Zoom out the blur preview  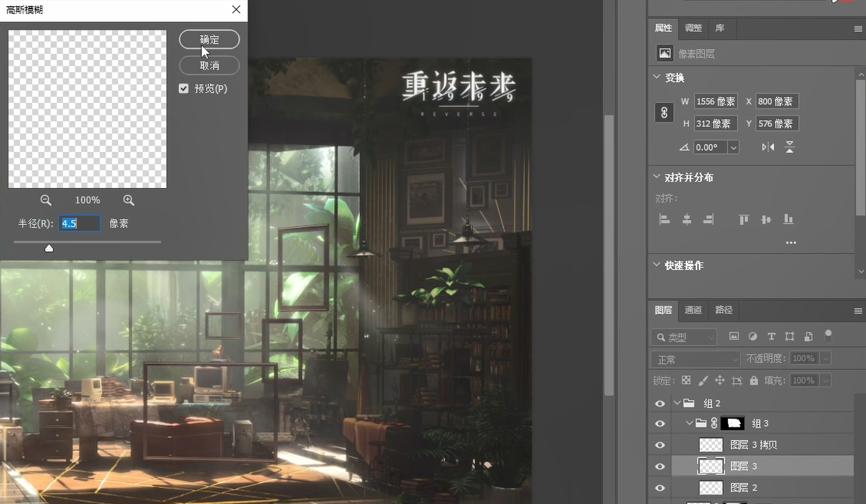pyautogui.click(x=46, y=200)
